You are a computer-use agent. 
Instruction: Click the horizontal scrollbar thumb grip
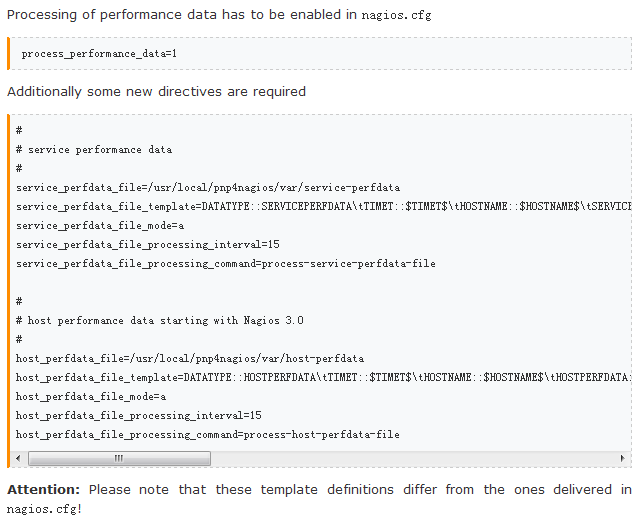click(119, 458)
